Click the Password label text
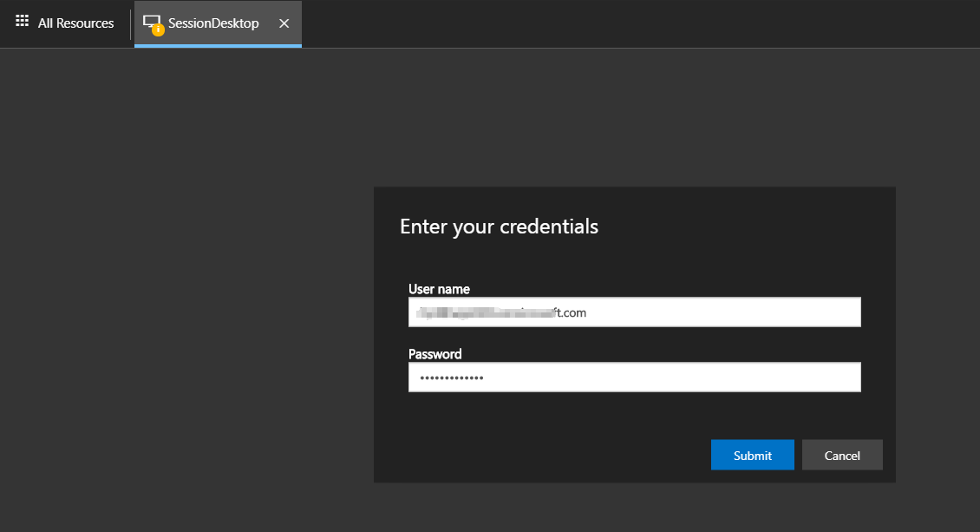Screen dimensions: 980x532 (435, 354)
